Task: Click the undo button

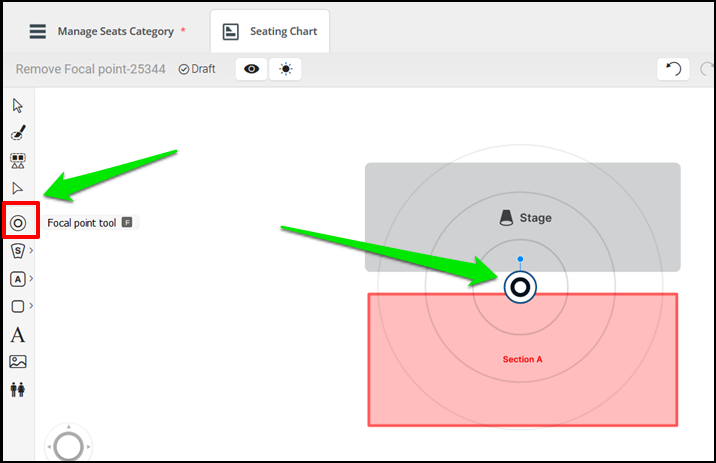Action: [673, 69]
